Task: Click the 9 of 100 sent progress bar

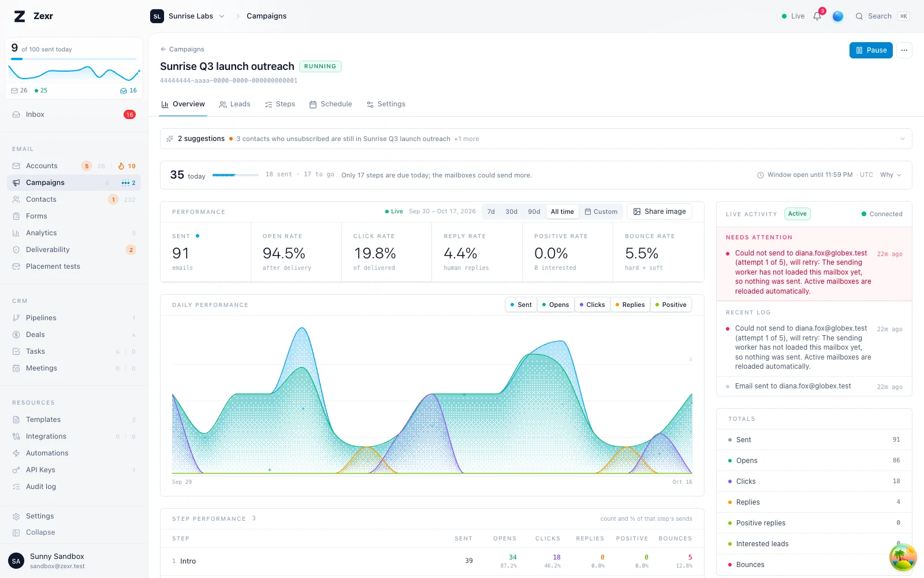Action: [x=74, y=59]
